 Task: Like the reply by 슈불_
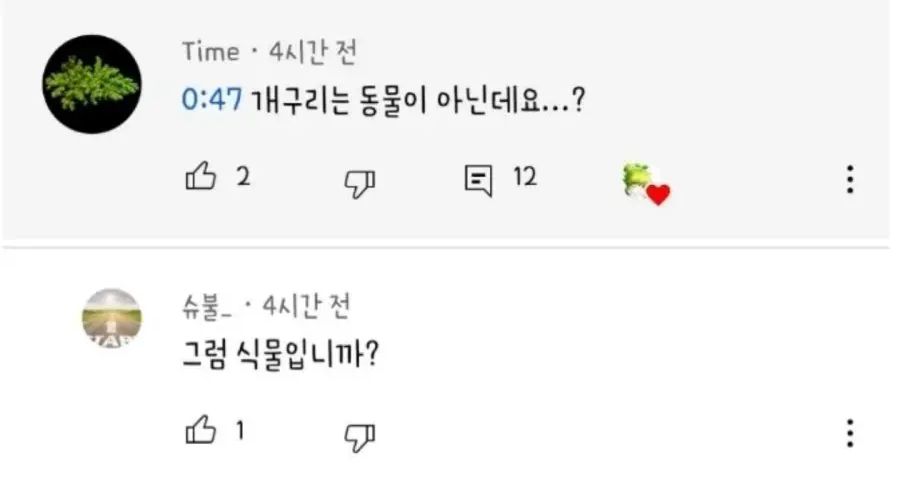pos(201,430)
